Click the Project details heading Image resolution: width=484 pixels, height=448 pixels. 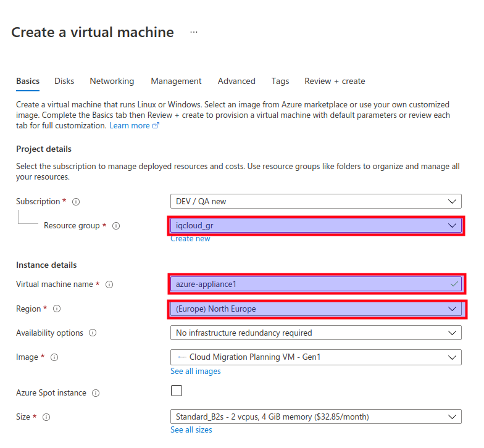[44, 149]
